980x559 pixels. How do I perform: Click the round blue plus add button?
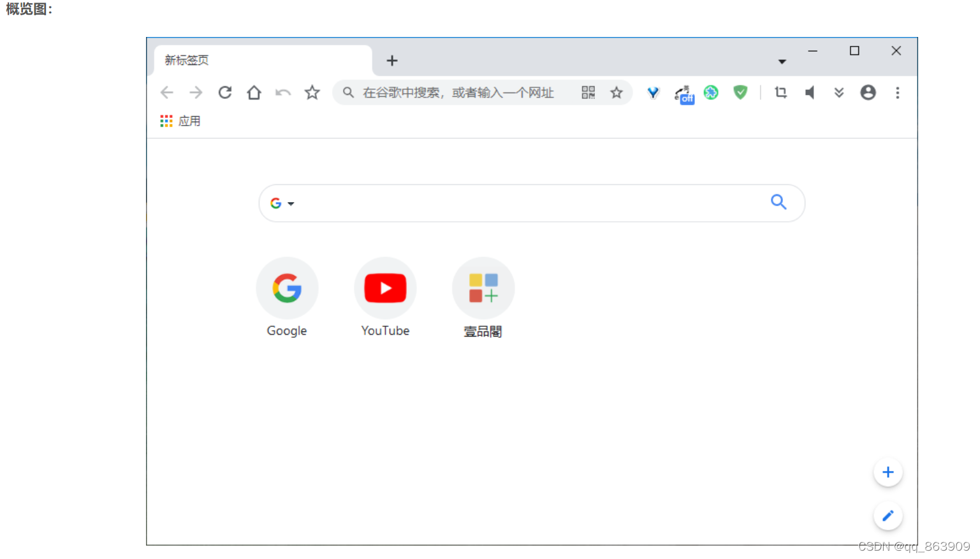tap(888, 472)
